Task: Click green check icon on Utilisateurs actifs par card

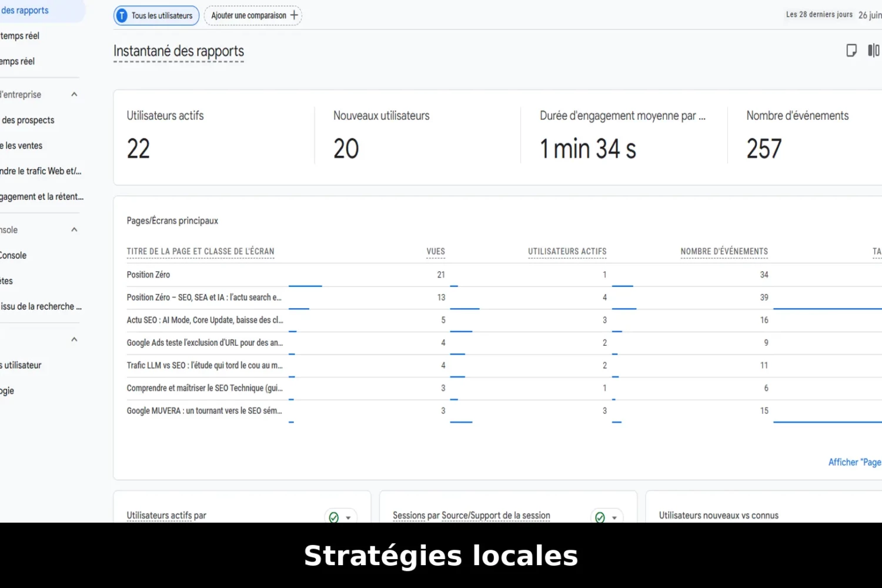Action: coord(334,517)
